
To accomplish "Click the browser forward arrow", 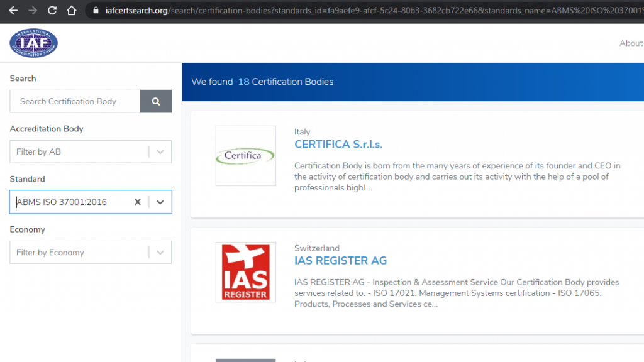I will 33,11.
